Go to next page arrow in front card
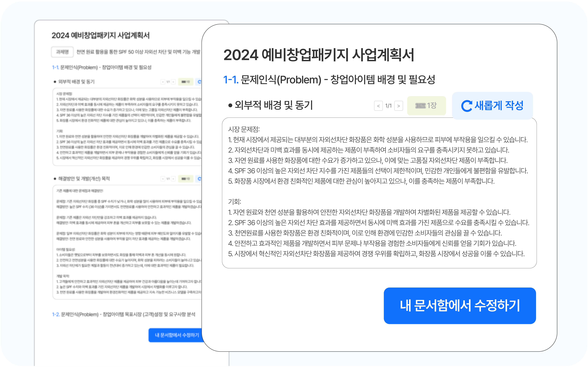Viewport: 588px width, 367px height. 399,106
